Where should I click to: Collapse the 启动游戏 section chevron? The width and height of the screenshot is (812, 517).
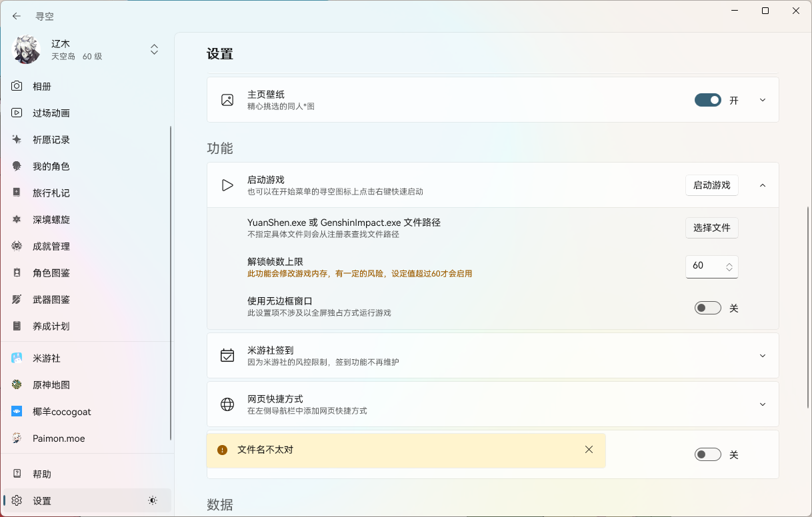click(x=762, y=185)
